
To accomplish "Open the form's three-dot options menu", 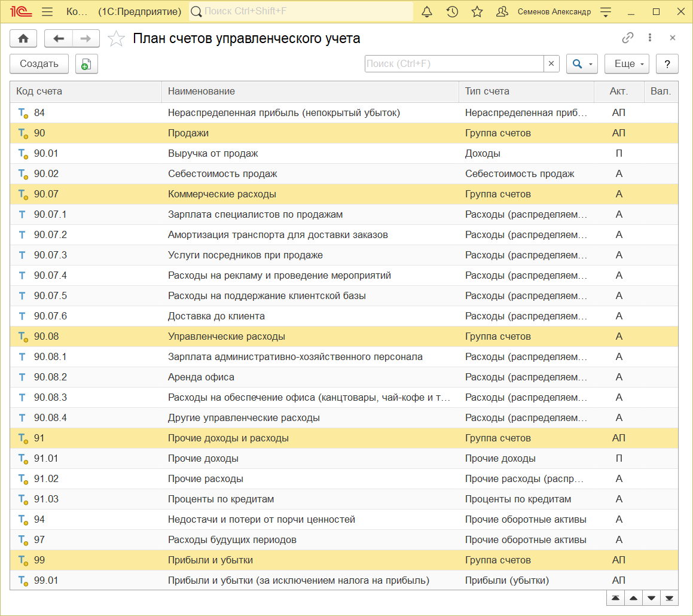I will pos(650,38).
